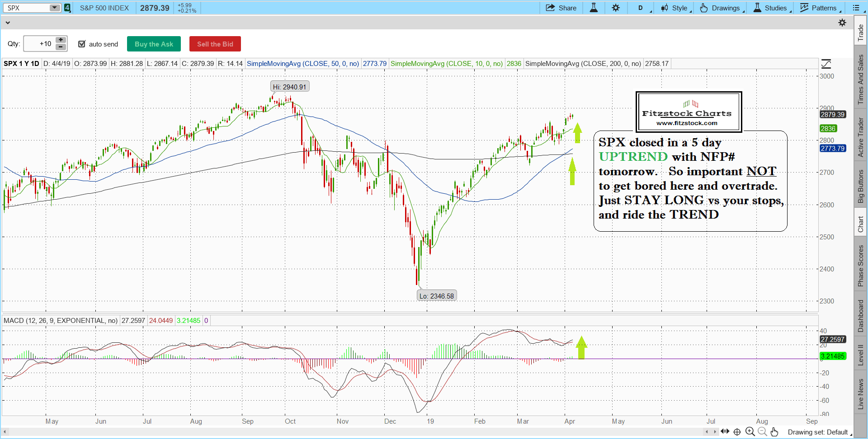Toggle the auto send checkbox
868x439 pixels.
pyautogui.click(x=82, y=44)
